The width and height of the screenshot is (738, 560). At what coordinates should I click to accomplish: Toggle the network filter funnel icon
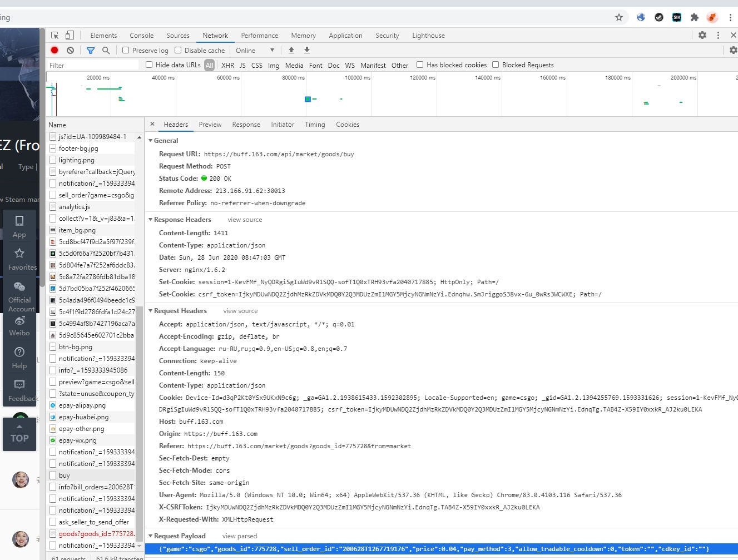click(91, 50)
